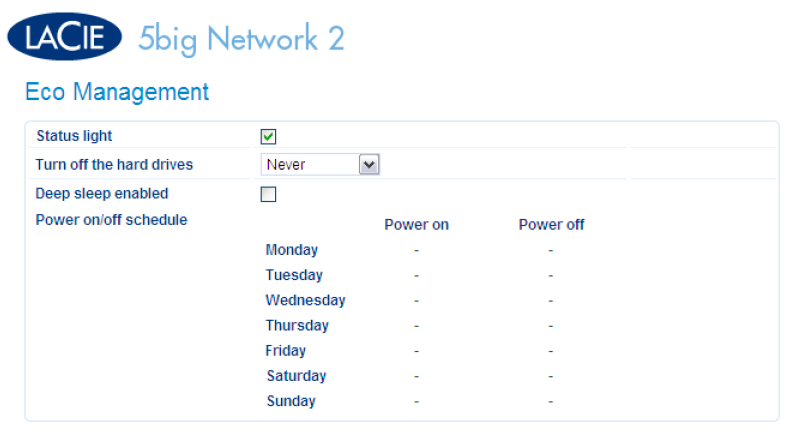Click the Sunday row label
The image size is (800, 439).
click(x=291, y=401)
